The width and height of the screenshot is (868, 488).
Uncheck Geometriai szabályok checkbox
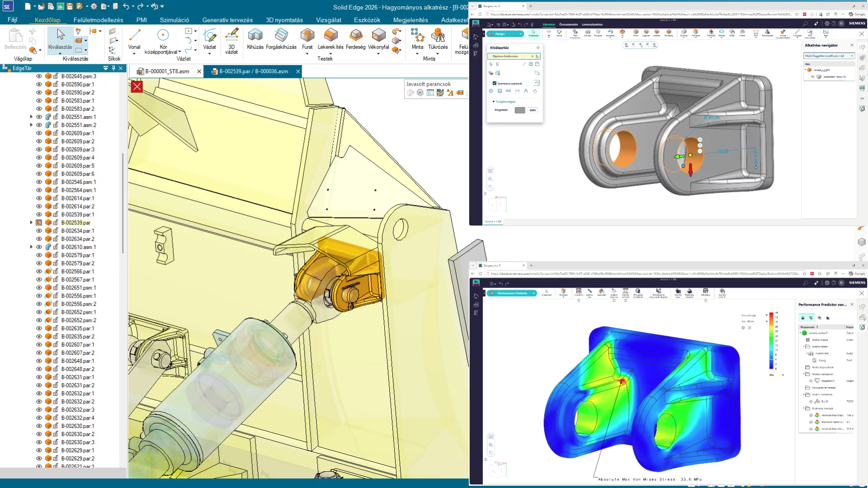(x=494, y=83)
